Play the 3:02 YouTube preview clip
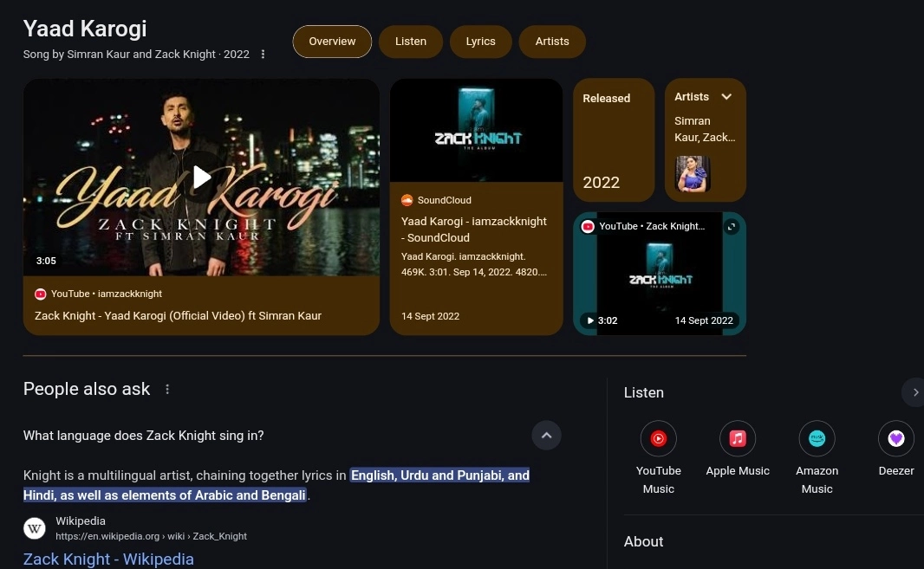 [x=590, y=320]
